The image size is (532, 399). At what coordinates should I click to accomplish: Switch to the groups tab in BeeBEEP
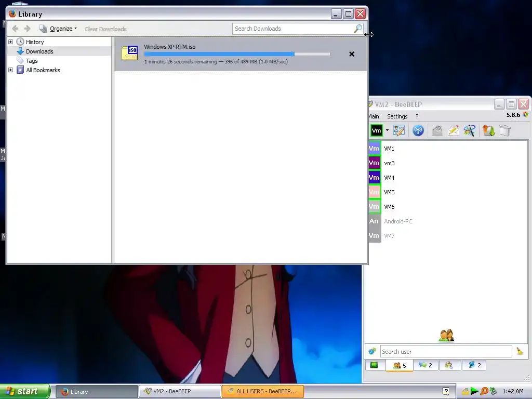pos(449,365)
